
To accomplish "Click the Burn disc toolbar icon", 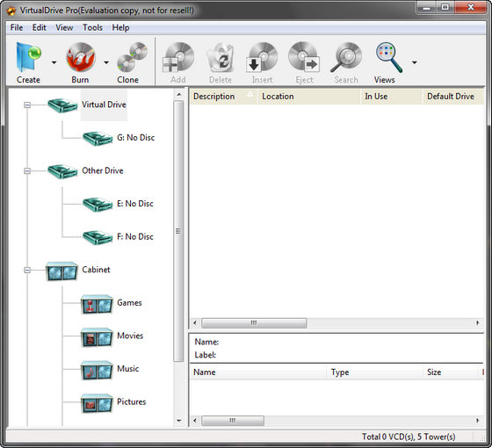I will [81, 58].
